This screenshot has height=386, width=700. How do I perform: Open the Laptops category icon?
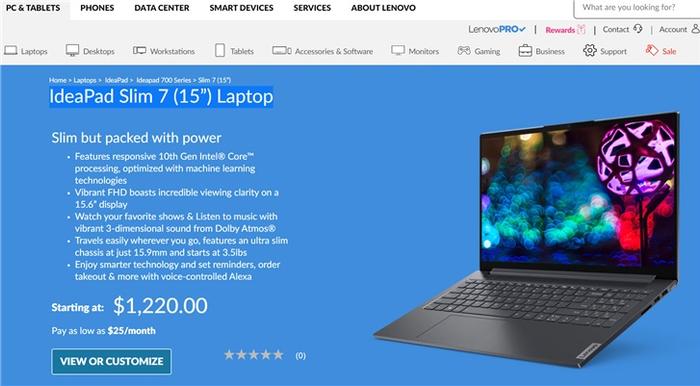[x=11, y=50]
